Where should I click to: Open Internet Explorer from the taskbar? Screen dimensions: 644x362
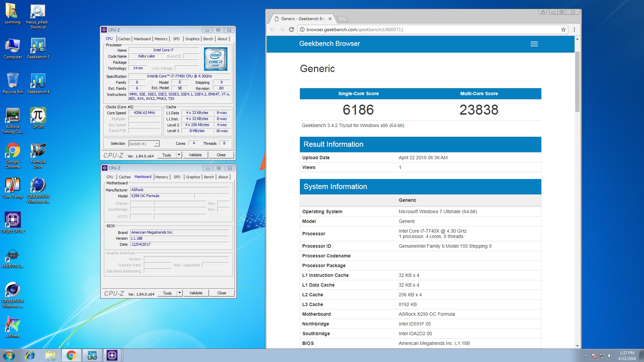pyautogui.click(x=30, y=356)
